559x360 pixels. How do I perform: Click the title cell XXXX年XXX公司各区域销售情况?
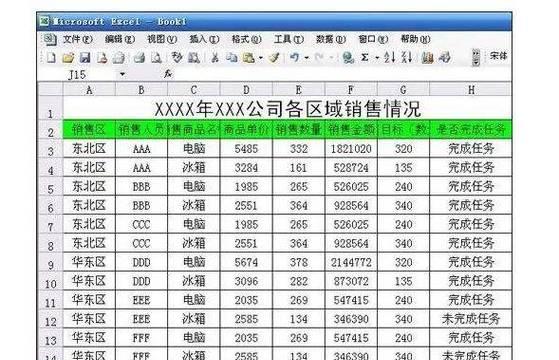[287, 108]
